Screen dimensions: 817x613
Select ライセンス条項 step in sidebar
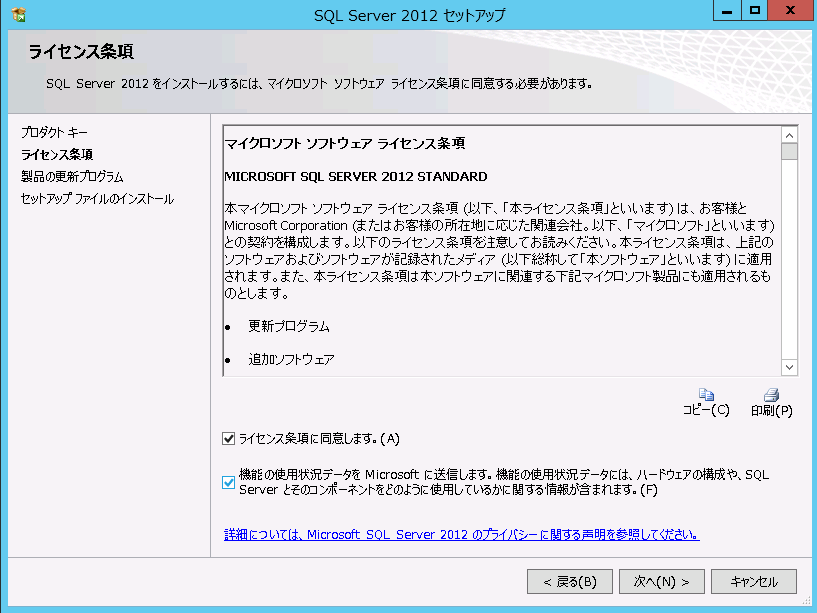click(57, 154)
